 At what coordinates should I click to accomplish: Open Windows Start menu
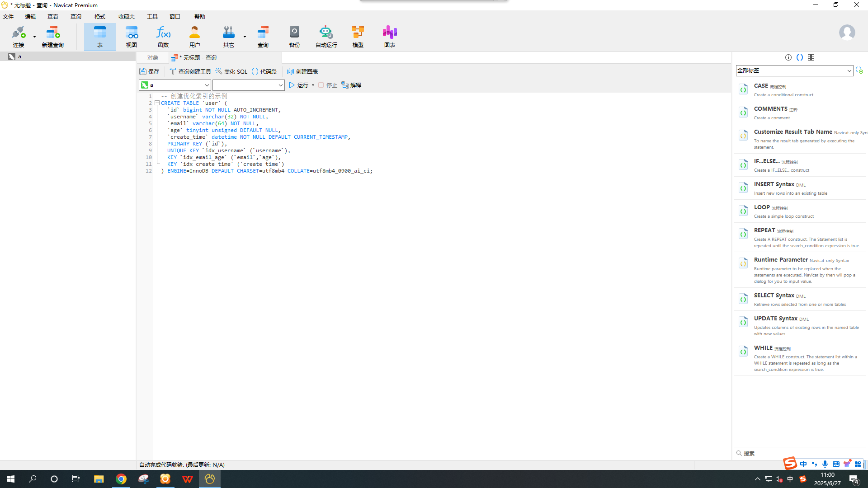(11, 479)
